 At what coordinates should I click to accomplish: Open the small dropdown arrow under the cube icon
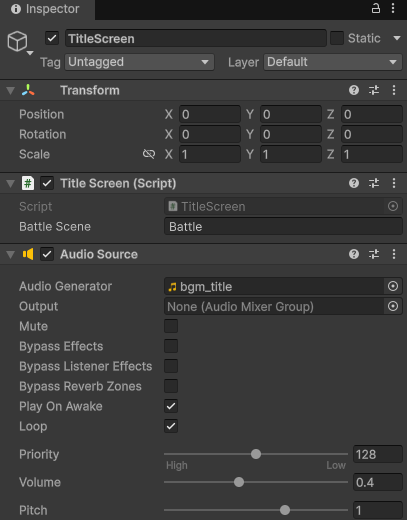pos(30,53)
